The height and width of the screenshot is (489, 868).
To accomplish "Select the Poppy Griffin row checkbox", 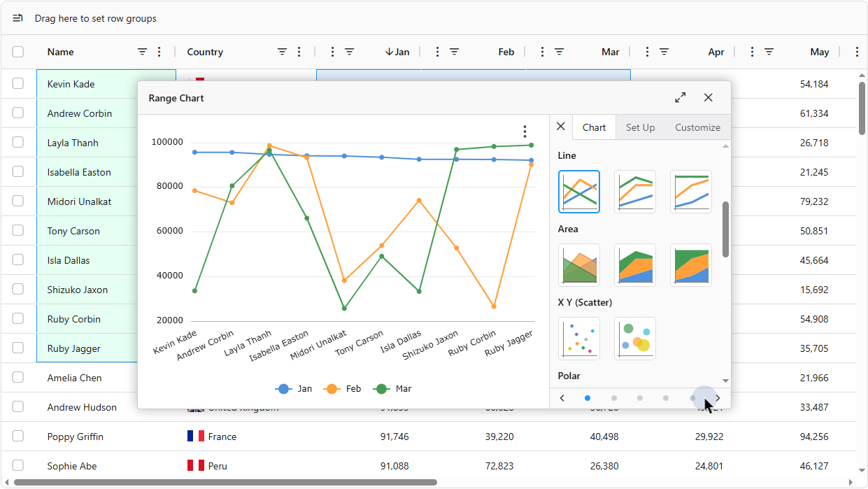I will 18,437.
